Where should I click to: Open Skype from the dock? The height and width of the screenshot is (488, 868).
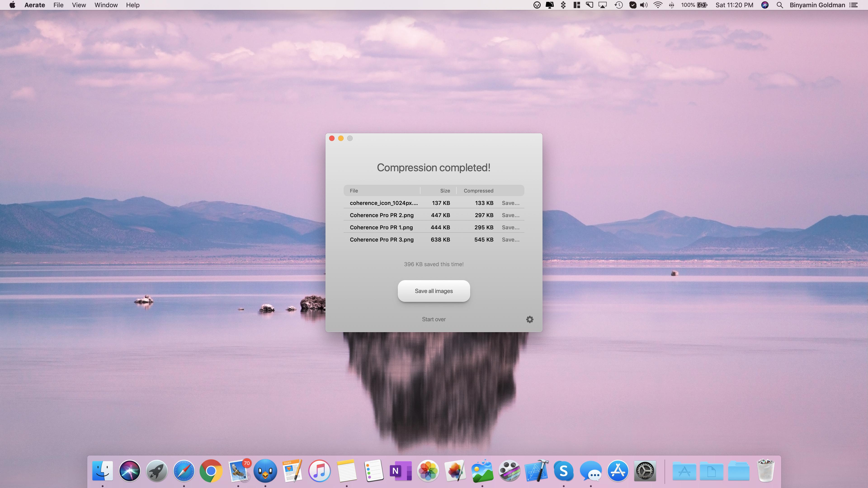pyautogui.click(x=564, y=471)
